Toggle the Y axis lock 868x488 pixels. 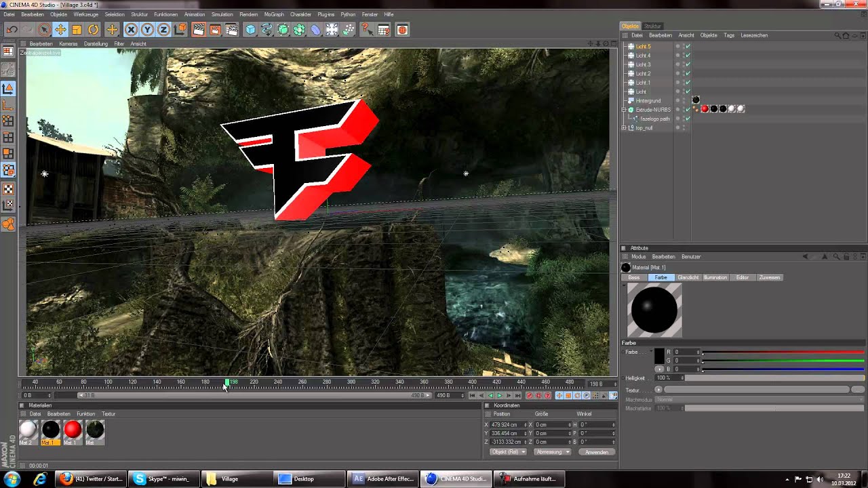click(x=147, y=30)
